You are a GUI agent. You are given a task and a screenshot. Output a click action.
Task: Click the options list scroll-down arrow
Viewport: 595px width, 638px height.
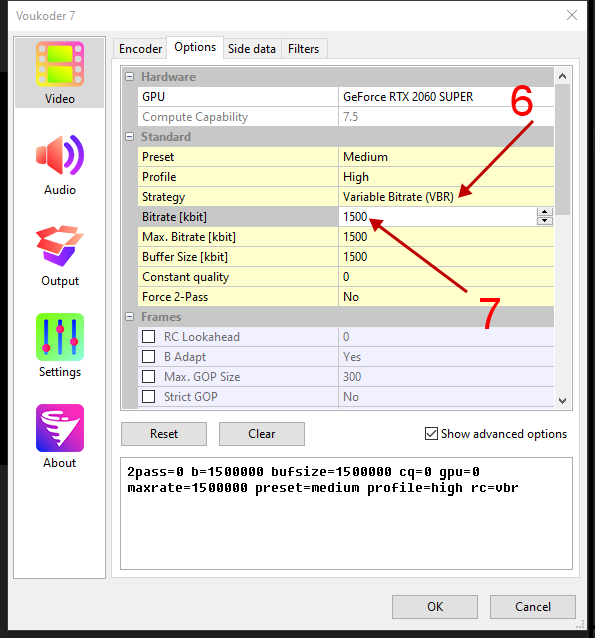(x=563, y=400)
